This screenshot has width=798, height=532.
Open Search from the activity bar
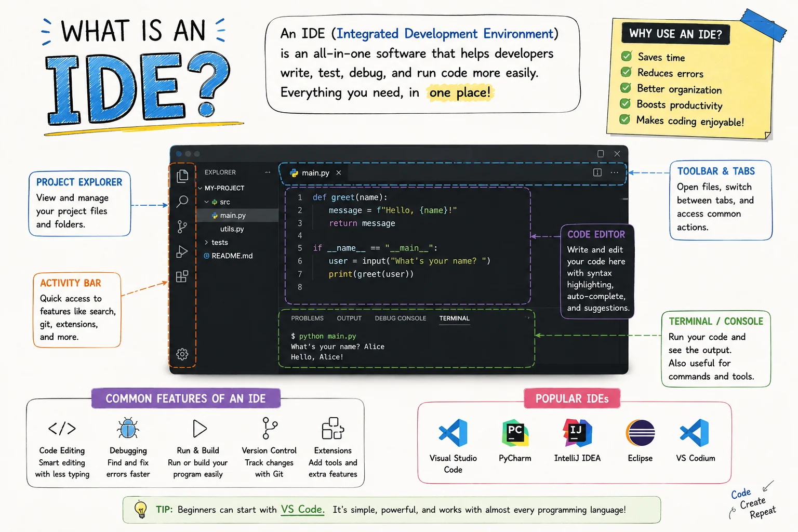(182, 201)
